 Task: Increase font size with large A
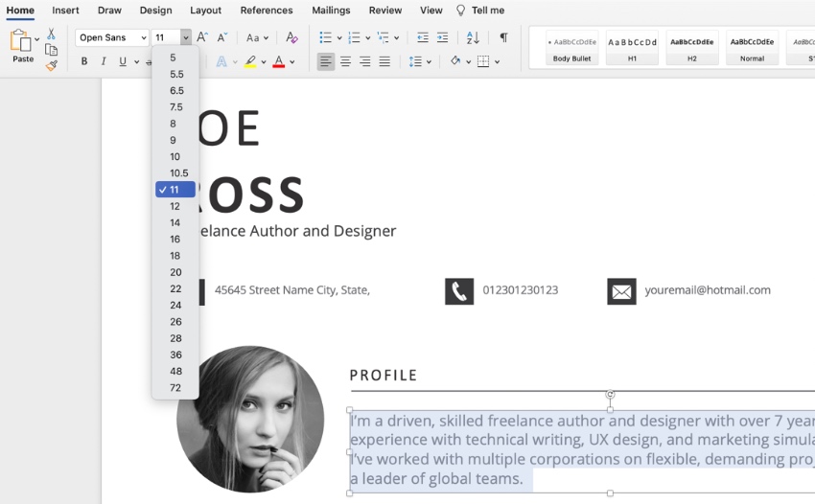[x=202, y=37]
